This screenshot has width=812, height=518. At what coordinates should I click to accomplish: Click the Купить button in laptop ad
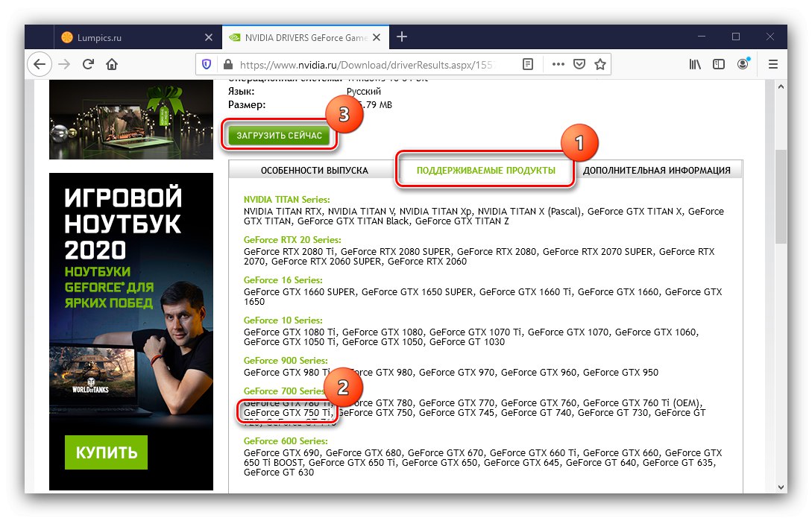click(x=106, y=452)
